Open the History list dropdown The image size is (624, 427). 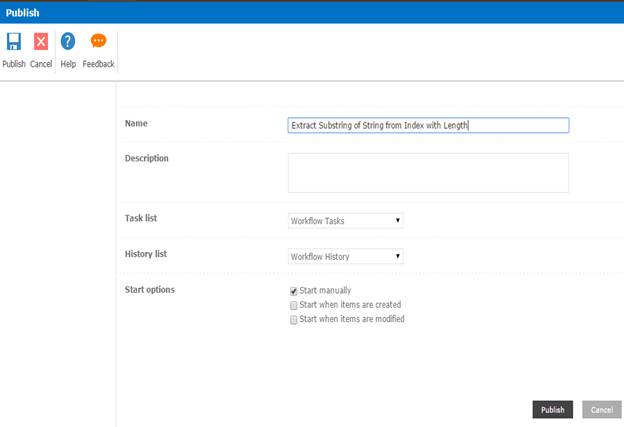pos(345,256)
